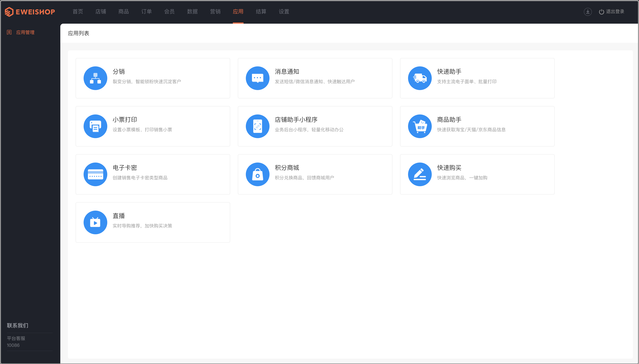Open the 快速购买 pencil icon

point(420,174)
